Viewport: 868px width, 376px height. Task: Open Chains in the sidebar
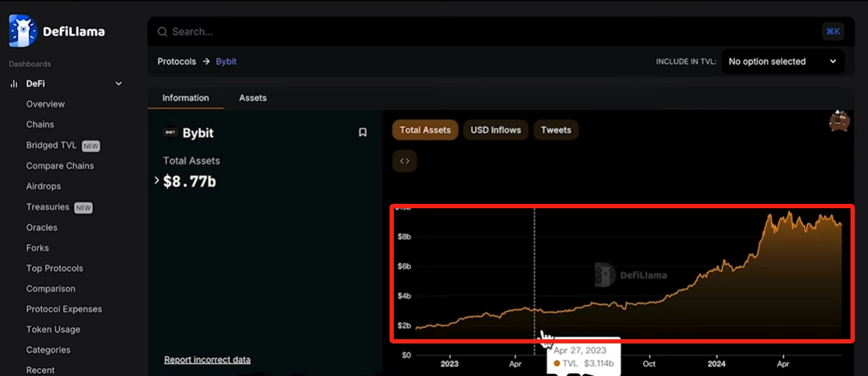click(x=40, y=124)
